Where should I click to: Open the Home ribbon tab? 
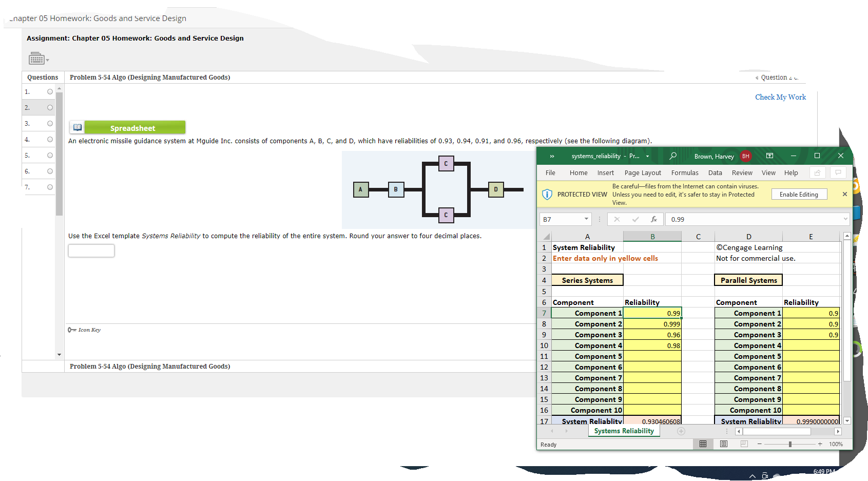(x=578, y=173)
